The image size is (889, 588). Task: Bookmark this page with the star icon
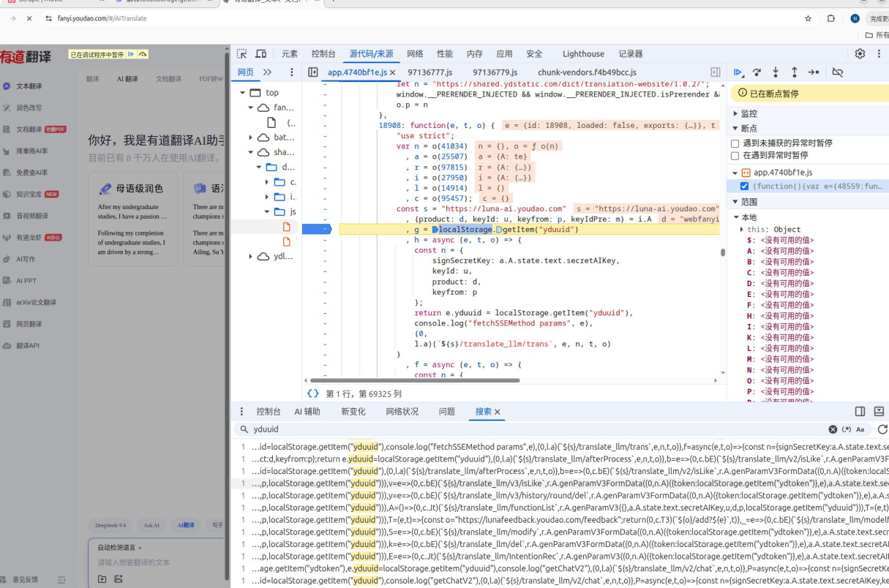click(x=808, y=18)
